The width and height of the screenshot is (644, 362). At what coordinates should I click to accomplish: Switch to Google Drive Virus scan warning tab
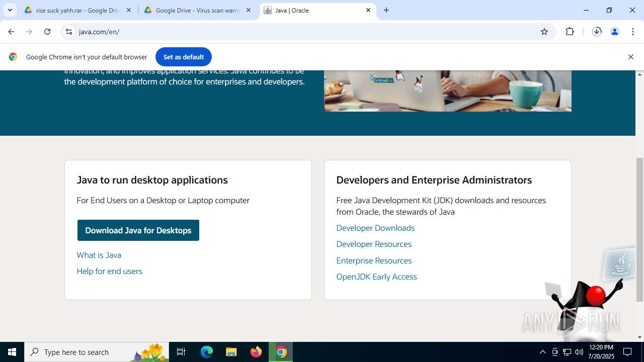[198, 10]
